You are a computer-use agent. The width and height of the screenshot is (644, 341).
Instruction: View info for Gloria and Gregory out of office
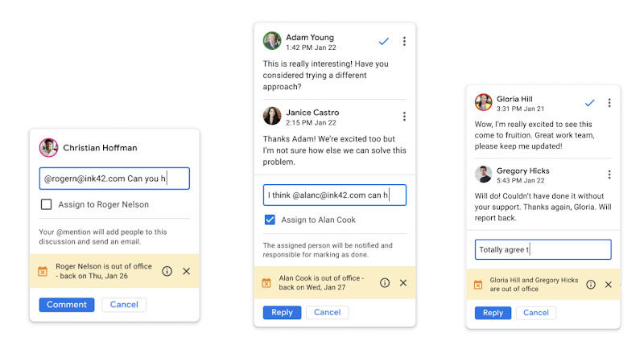pos(591,285)
